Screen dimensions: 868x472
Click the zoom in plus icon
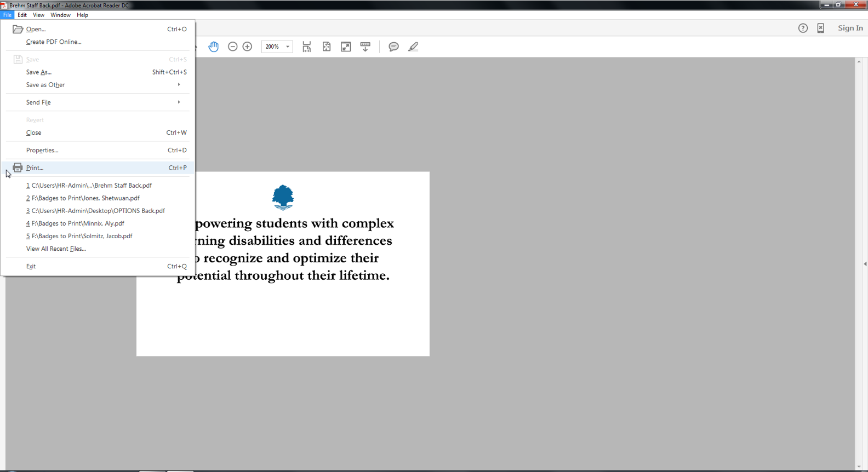247,47
